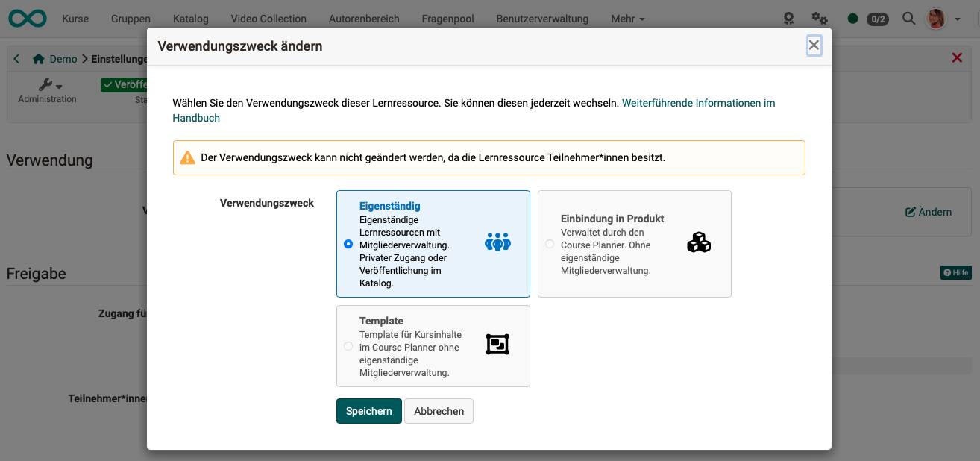
Task: Choose the Template option
Action: tap(348, 346)
